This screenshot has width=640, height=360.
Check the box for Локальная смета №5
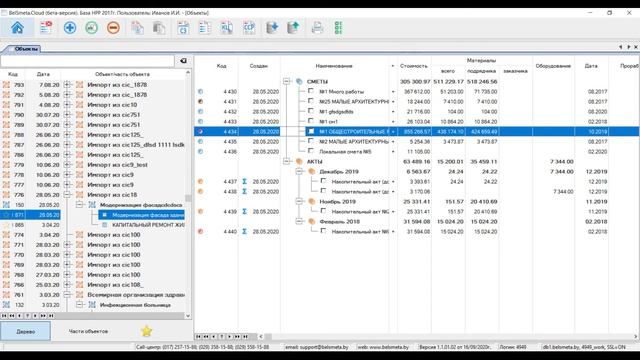[x=311, y=151]
